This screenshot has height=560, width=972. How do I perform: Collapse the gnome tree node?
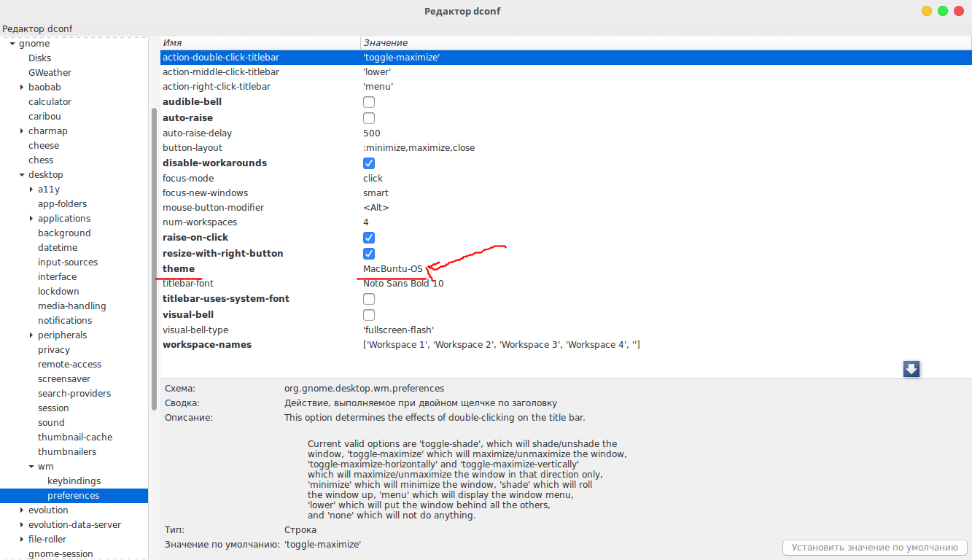tap(12, 44)
